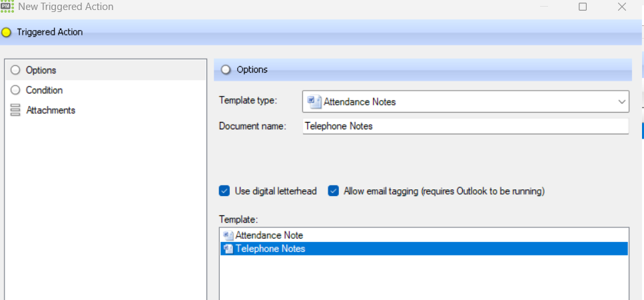Click the Telephone Notes template file icon
This screenshot has width=644, height=300.
coord(228,249)
